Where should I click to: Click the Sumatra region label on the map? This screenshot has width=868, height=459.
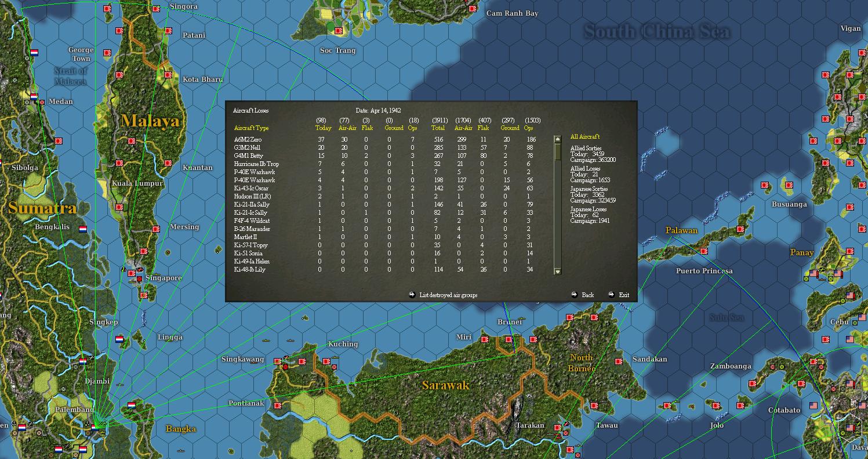point(42,208)
